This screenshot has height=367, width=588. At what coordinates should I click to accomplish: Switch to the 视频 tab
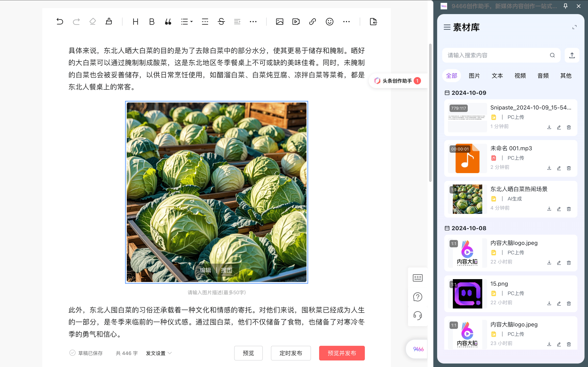pos(520,76)
